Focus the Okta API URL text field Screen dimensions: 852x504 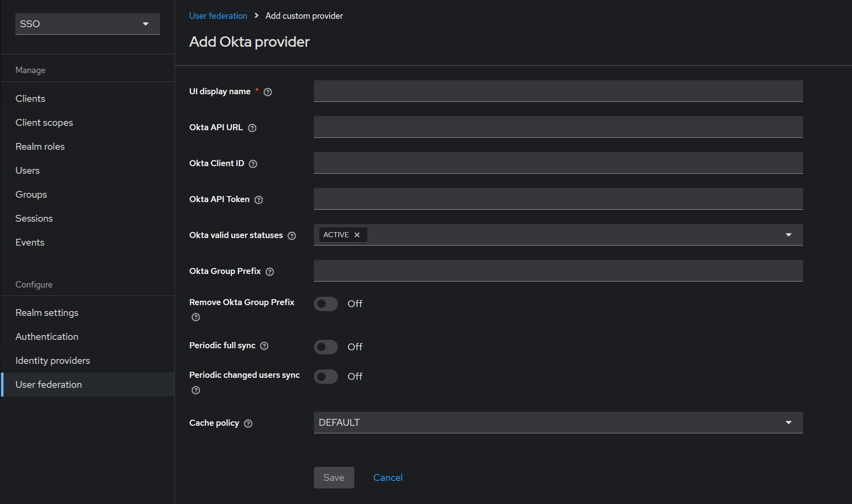click(x=558, y=127)
